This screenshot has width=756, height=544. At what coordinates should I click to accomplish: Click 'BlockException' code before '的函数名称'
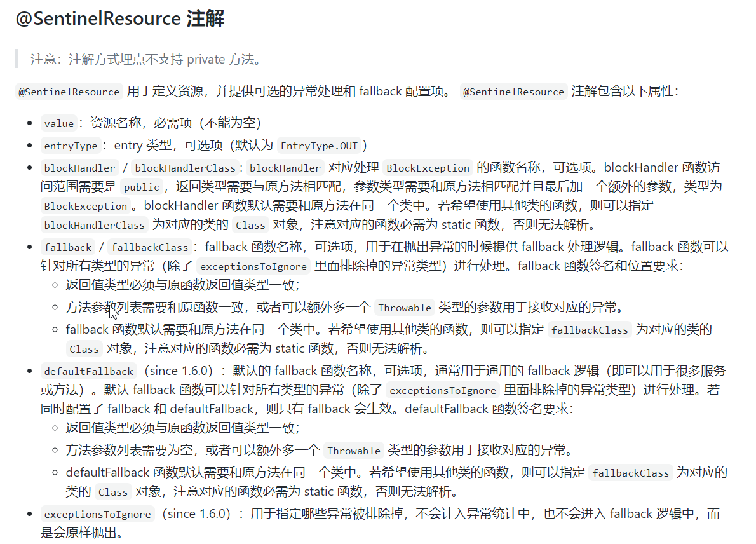[x=428, y=168]
